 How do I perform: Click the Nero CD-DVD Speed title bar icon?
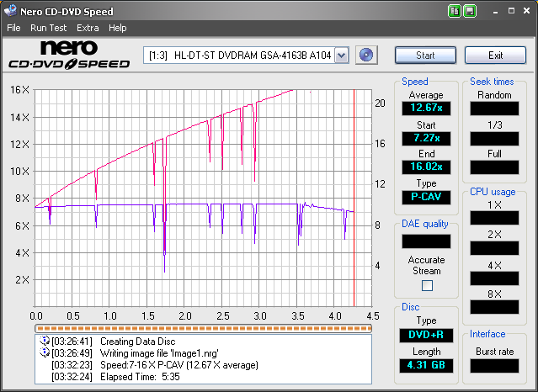pos(10,10)
